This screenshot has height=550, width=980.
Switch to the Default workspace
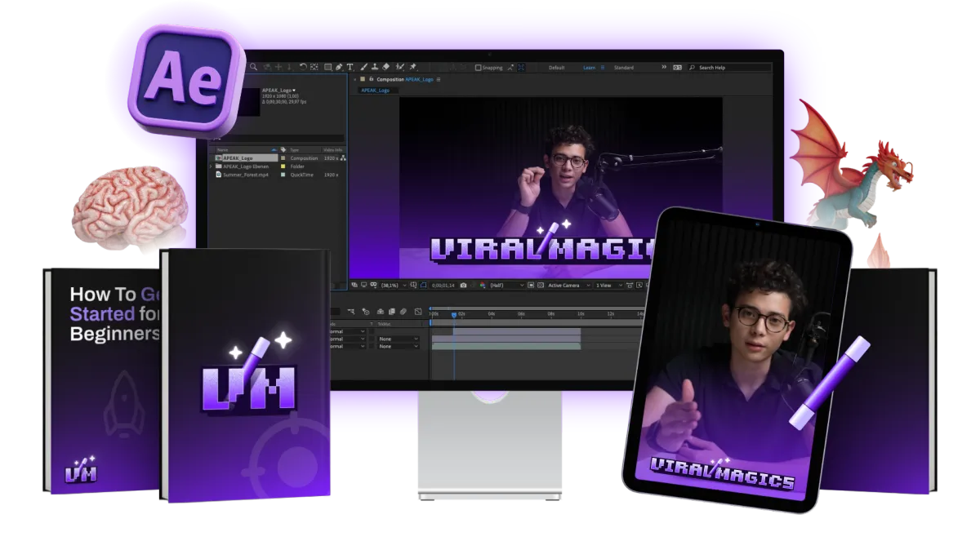[557, 68]
